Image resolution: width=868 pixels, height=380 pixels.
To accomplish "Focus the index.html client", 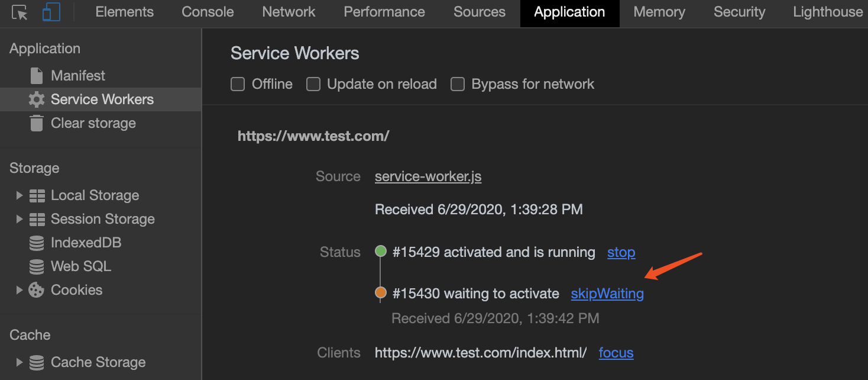I will pyautogui.click(x=616, y=353).
